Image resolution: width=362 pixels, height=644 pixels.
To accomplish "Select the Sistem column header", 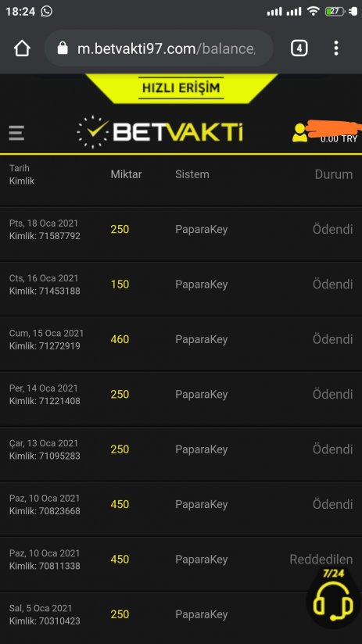I will click(192, 174).
